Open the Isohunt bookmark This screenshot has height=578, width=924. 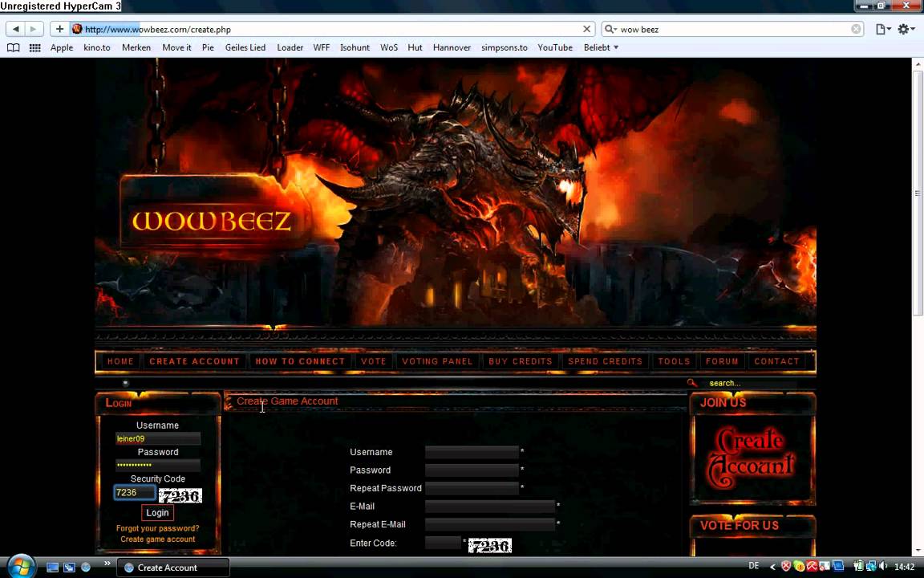click(355, 48)
